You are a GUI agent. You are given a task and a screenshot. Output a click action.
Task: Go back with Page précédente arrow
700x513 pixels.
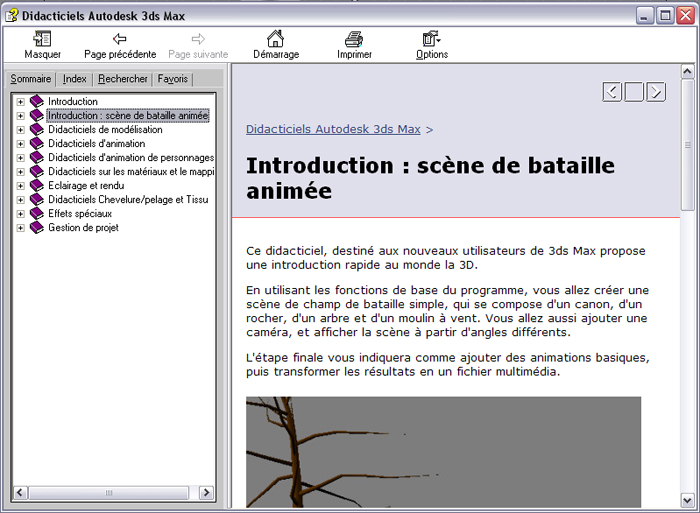click(x=120, y=39)
